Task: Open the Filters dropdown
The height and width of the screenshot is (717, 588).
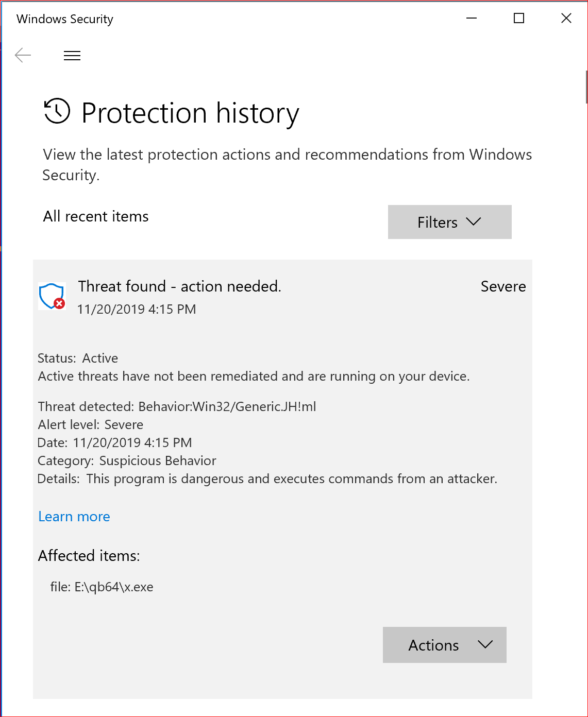Action: pos(449,222)
